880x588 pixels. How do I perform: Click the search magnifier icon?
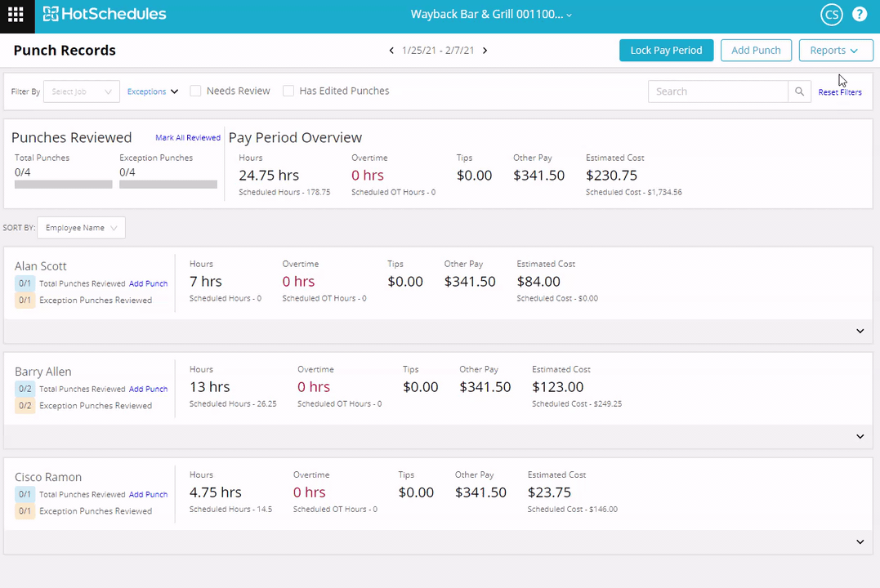tap(800, 91)
